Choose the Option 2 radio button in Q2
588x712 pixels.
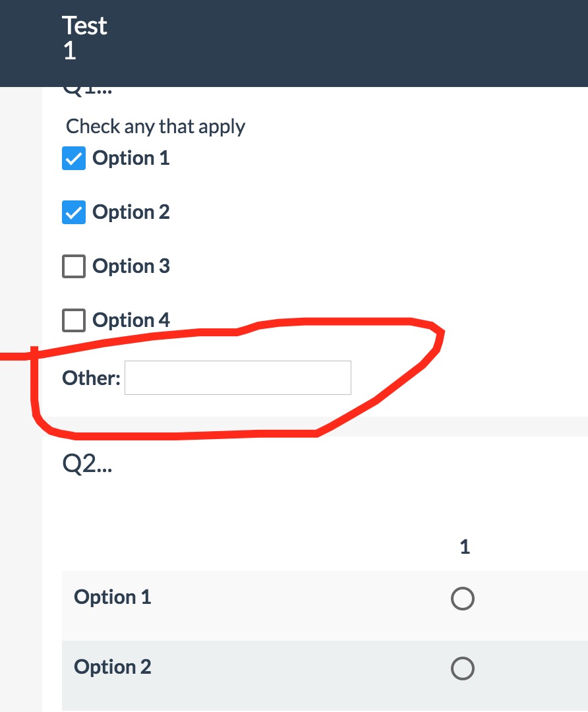click(x=462, y=669)
